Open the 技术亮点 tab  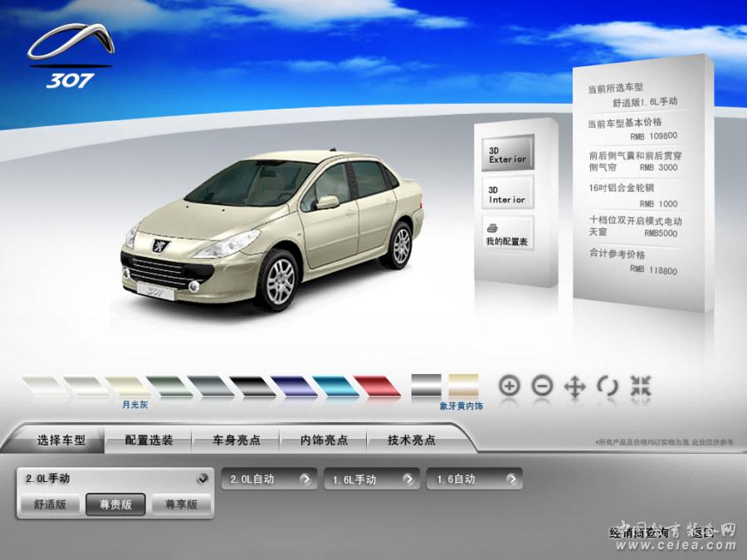(412, 441)
